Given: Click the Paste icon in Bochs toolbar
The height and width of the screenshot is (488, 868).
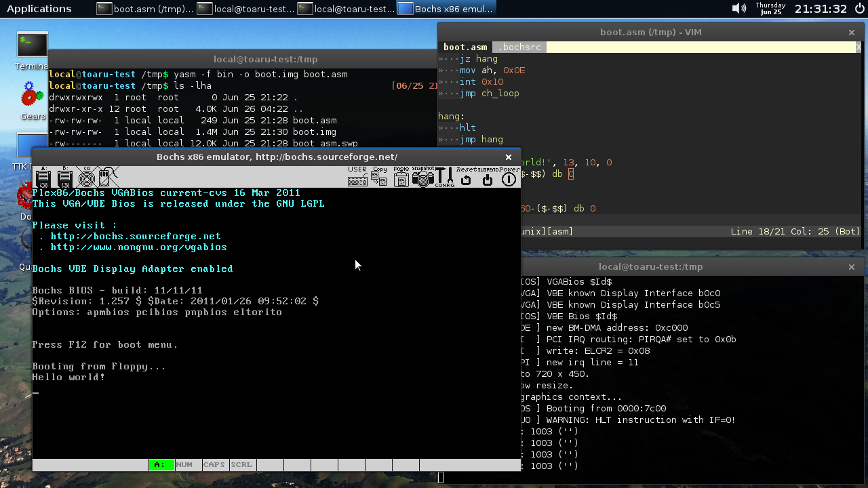Looking at the screenshot, I should click(401, 177).
